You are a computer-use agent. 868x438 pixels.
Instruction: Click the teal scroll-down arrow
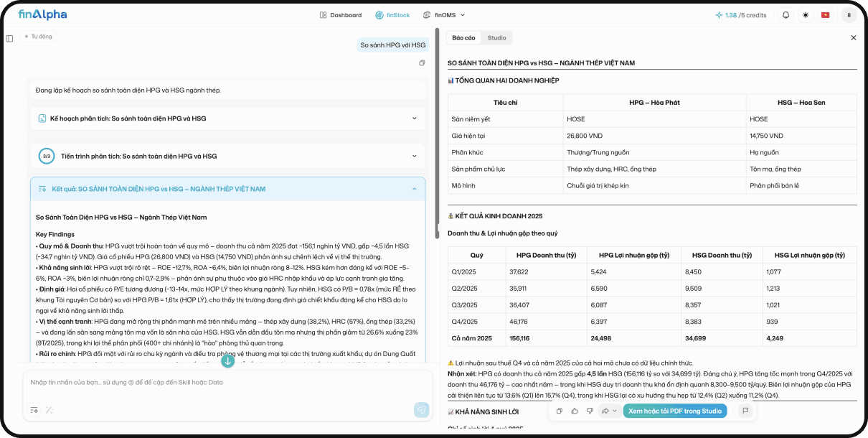228,361
